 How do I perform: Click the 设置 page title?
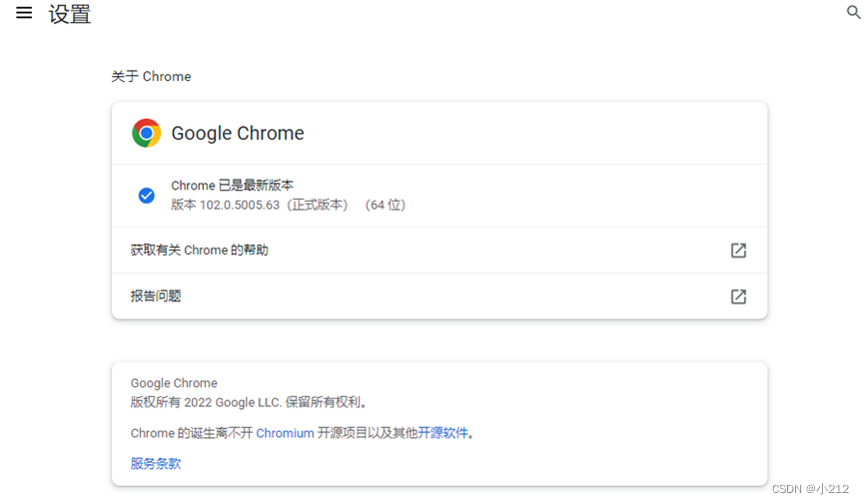pos(70,14)
